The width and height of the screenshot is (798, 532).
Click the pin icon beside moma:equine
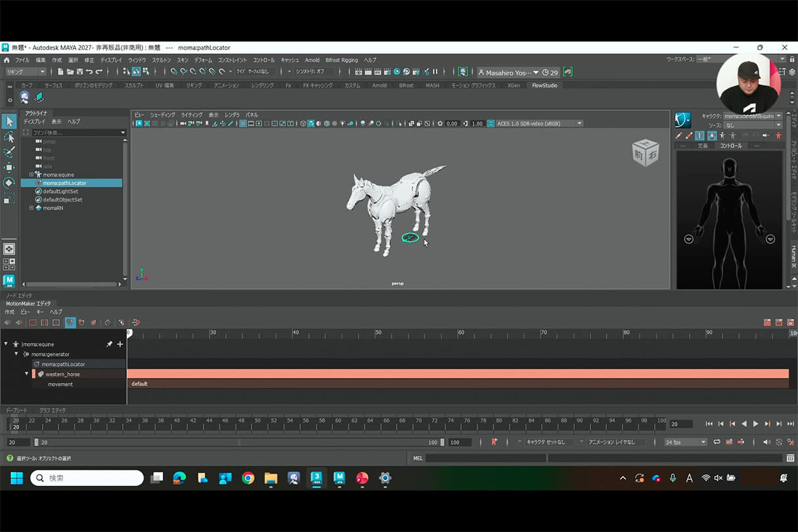click(109, 344)
